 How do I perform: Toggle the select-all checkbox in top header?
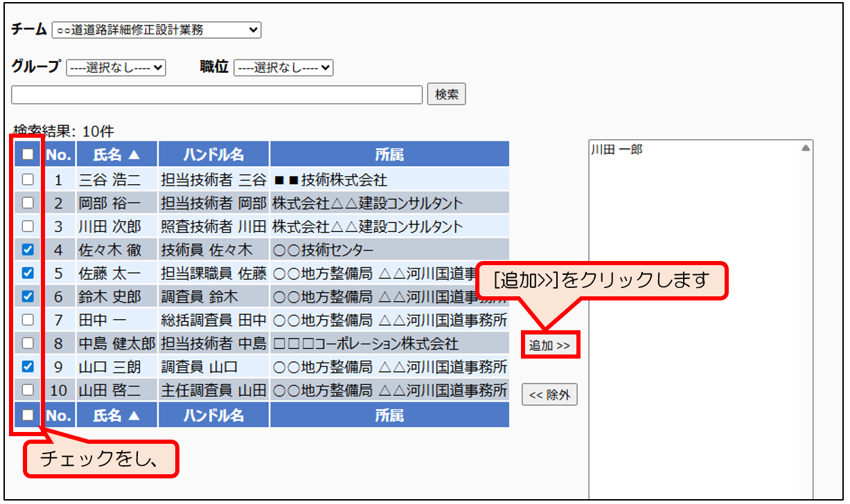(x=28, y=155)
